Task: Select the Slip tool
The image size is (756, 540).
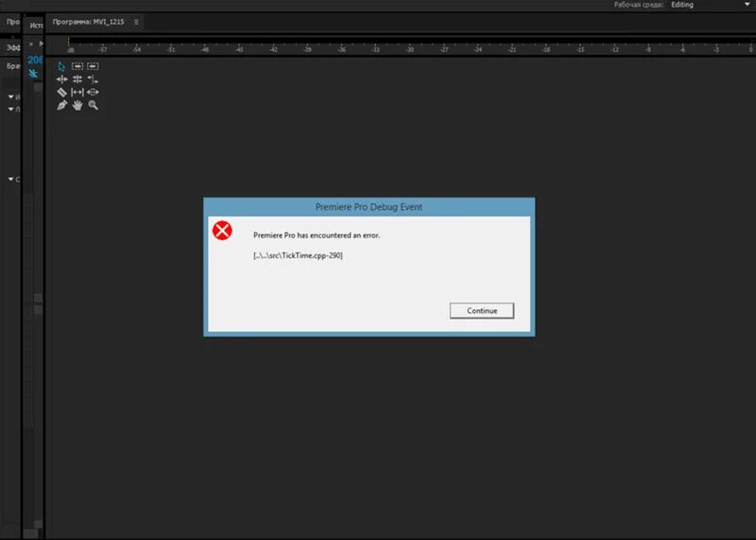Action: (x=77, y=92)
